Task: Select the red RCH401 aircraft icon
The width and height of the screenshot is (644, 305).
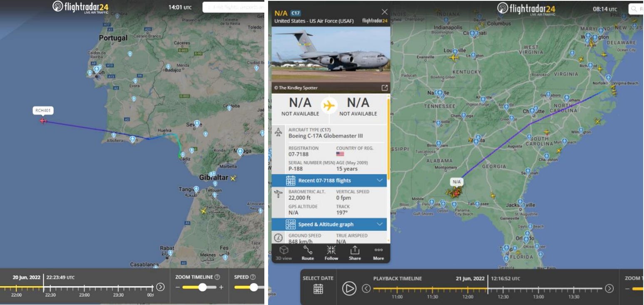Action: (42, 121)
